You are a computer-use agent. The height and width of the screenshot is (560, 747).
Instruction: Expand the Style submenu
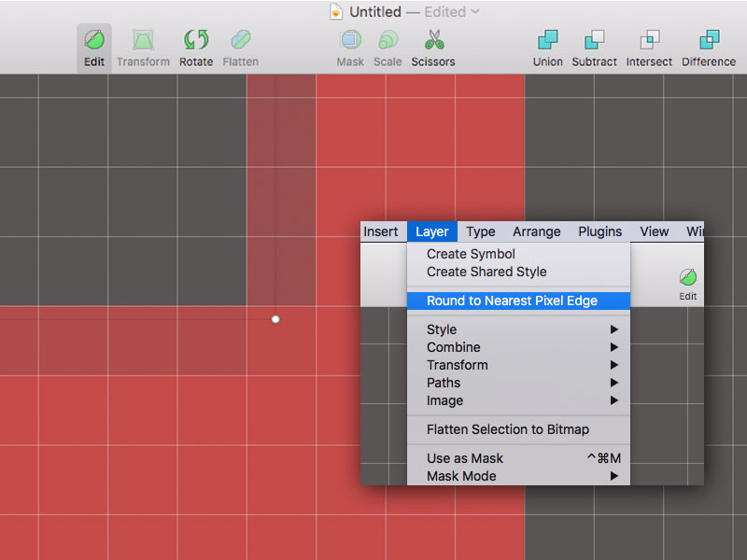518,329
